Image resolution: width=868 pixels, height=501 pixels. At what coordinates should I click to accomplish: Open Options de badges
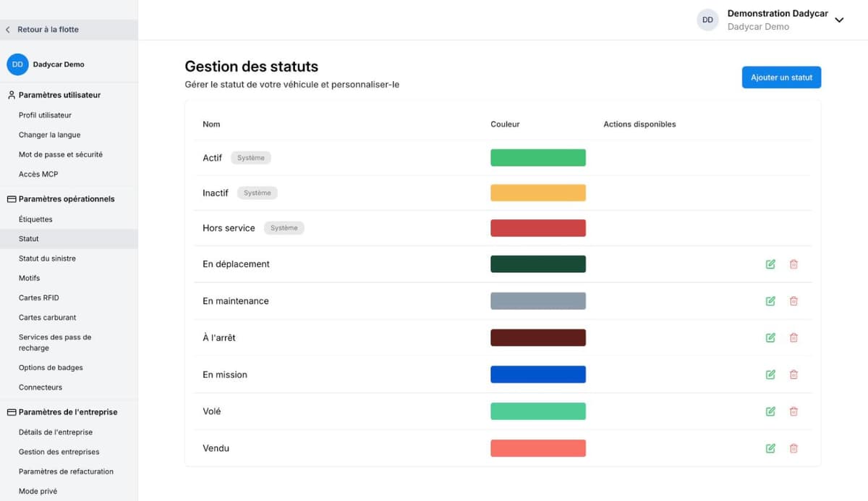point(51,368)
